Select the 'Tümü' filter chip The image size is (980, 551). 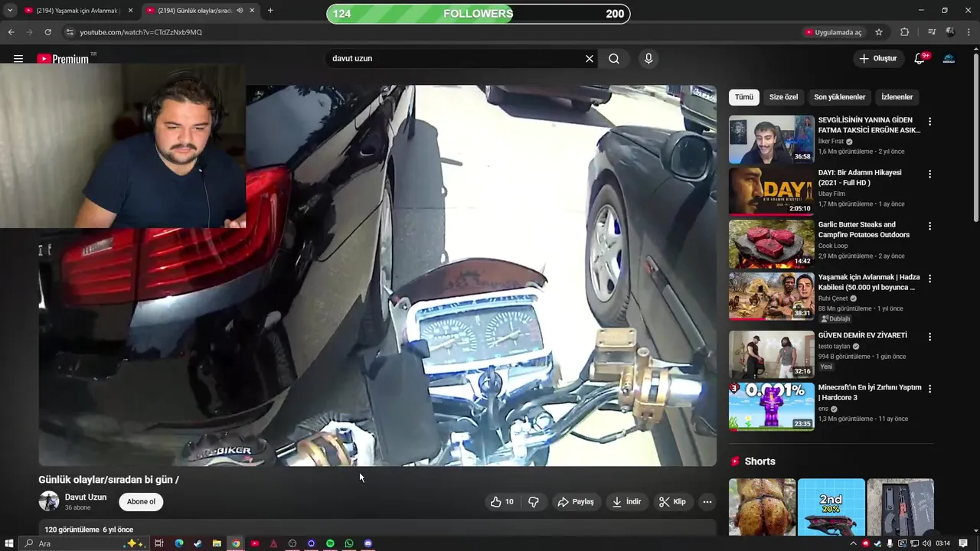coord(744,97)
